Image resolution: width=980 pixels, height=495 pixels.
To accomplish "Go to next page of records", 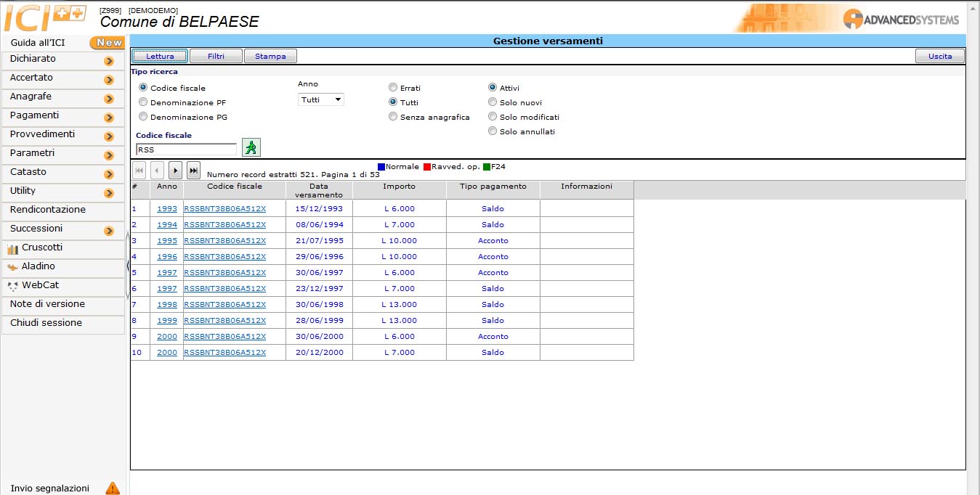I will click(175, 171).
